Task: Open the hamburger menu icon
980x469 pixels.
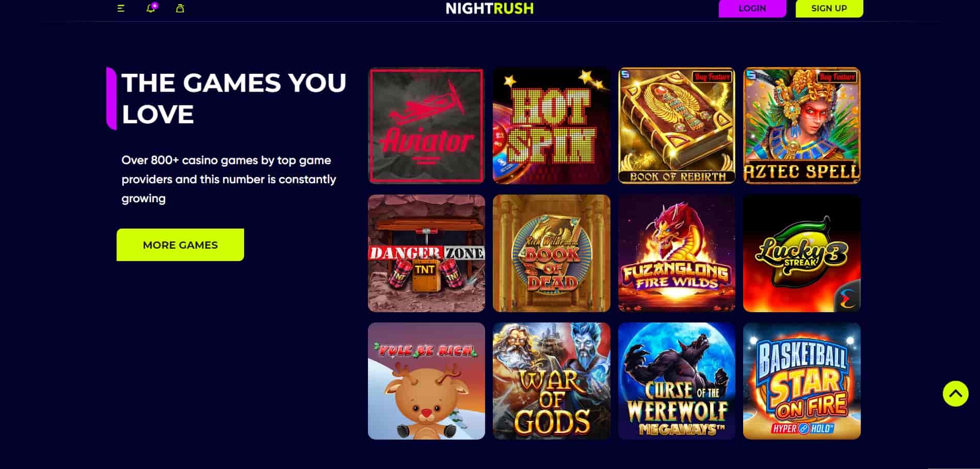Action: (x=121, y=8)
